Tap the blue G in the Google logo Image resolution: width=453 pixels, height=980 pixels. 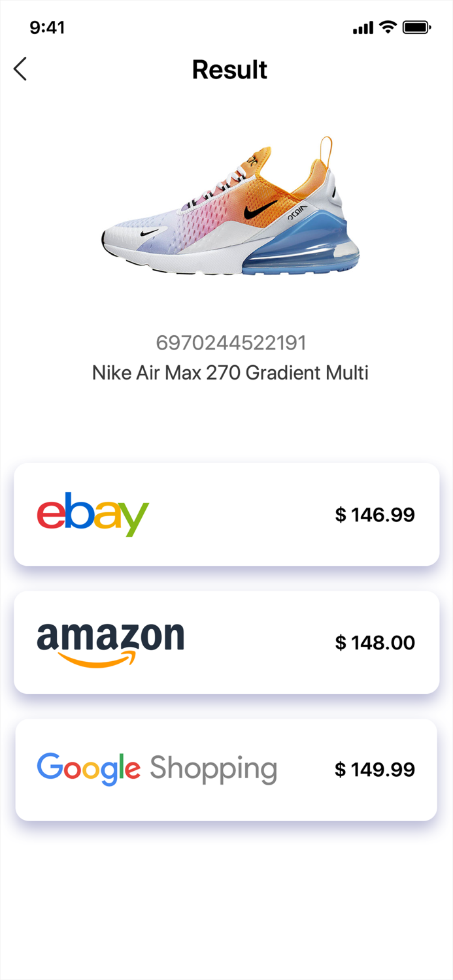tap(49, 768)
